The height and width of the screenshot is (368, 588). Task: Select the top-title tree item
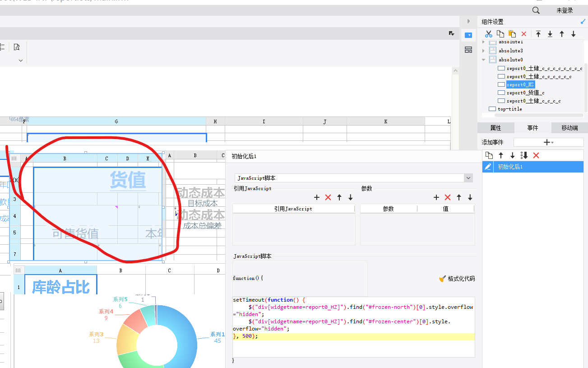(509, 109)
